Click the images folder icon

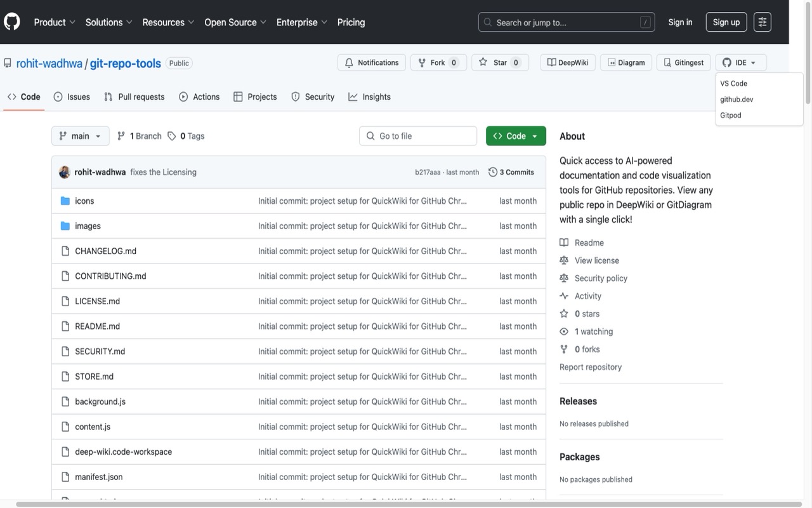pyautogui.click(x=65, y=226)
